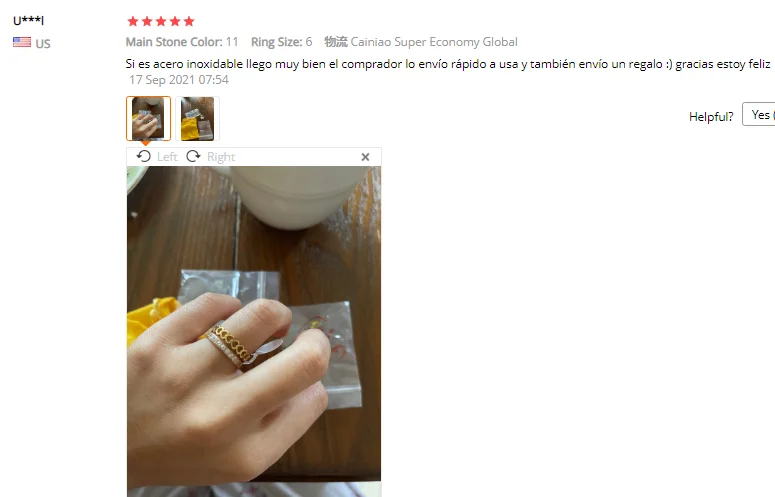Click the Right rotate label

(x=221, y=157)
